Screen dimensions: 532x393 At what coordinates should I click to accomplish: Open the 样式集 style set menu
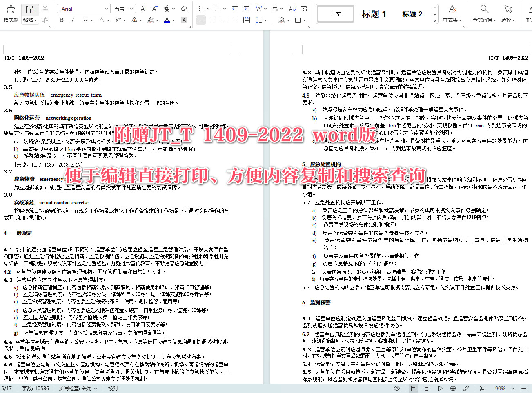tap(451, 13)
